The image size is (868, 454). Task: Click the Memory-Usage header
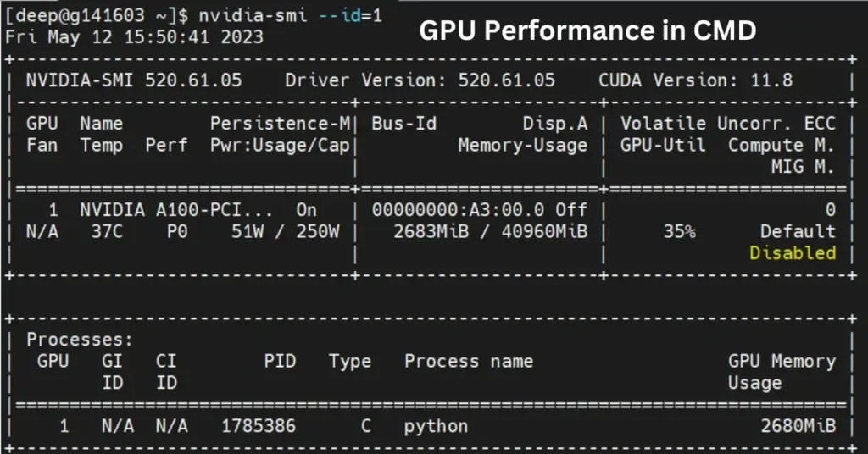[x=522, y=146]
